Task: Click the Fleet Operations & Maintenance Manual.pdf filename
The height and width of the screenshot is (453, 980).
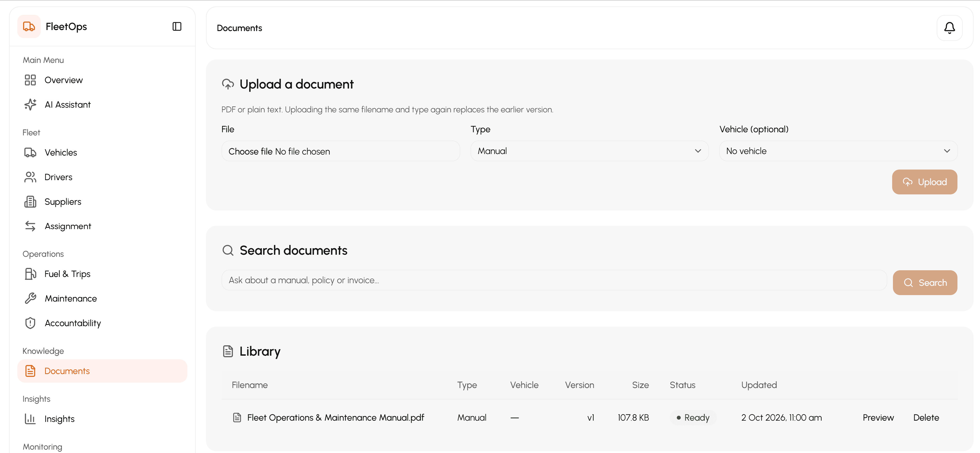Action: pos(336,418)
